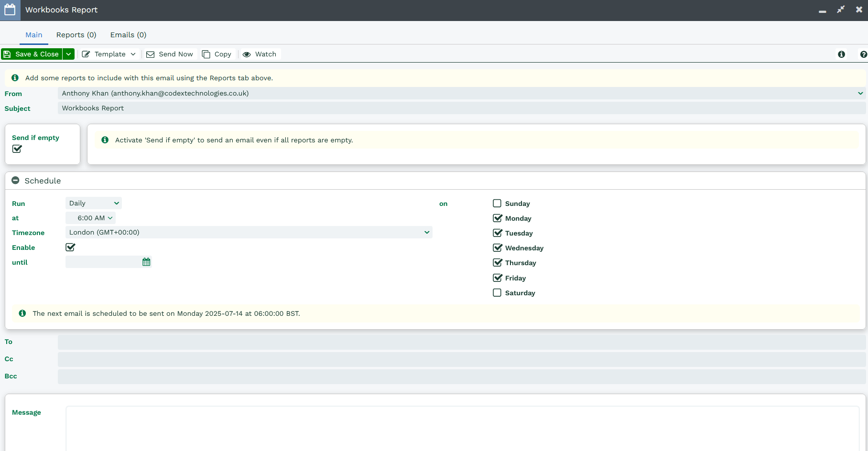The image size is (868, 451).
Task: Restore the window with arrows icon
Action: tap(841, 10)
